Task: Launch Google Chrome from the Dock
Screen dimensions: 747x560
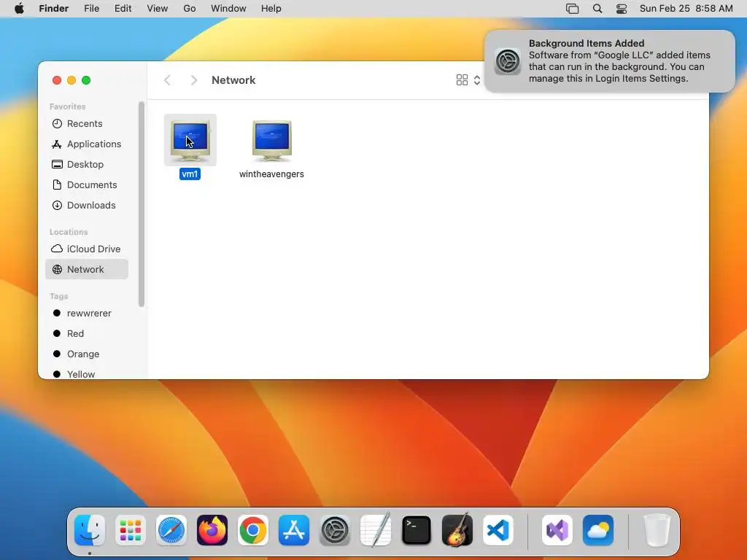Action: (253, 530)
